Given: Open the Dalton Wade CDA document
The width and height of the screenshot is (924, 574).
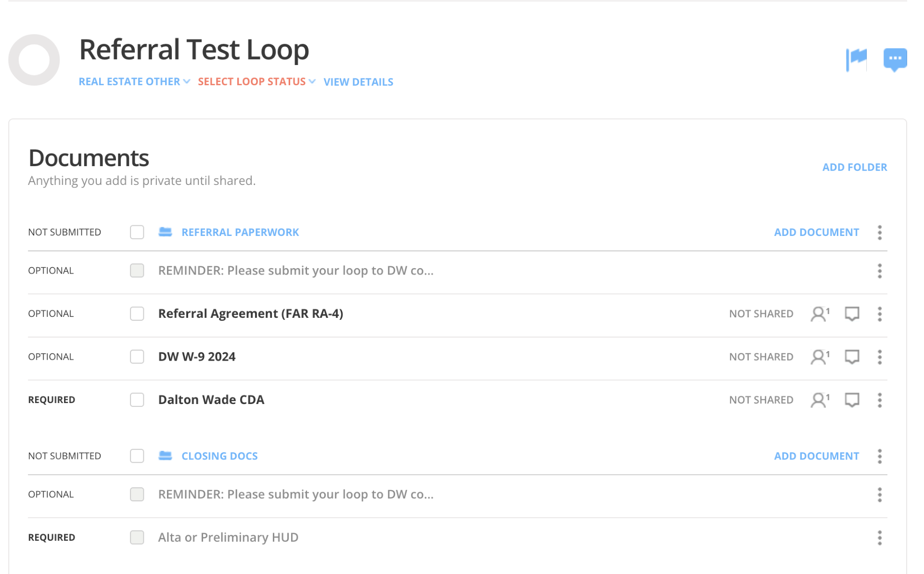Looking at the screenshot, I should pyautogui.click(x=211, y=400).
